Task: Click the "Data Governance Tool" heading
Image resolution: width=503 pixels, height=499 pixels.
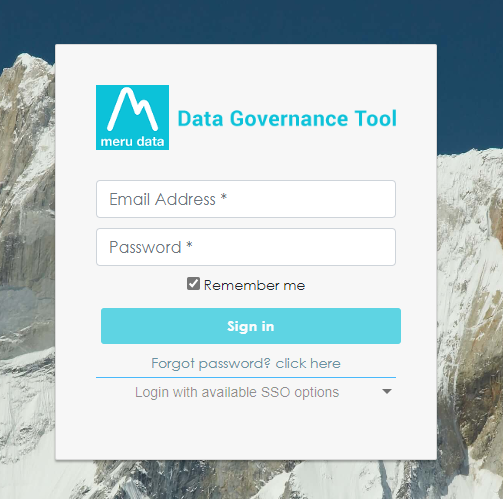Action: (x=287, y=118)
